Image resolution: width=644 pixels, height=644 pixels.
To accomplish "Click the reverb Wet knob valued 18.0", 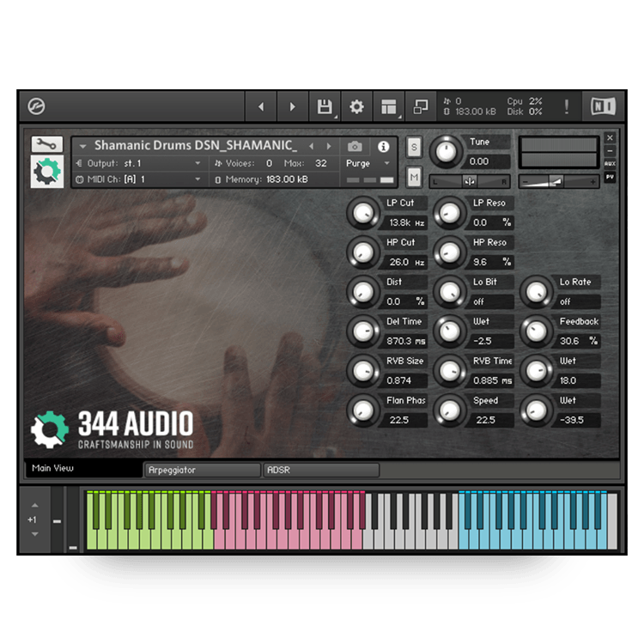I will [537, 370].
